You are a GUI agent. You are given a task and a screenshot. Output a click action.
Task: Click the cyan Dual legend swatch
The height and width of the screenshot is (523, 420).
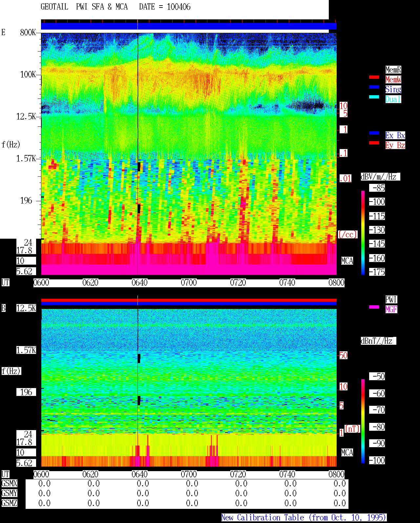[374, 97]
